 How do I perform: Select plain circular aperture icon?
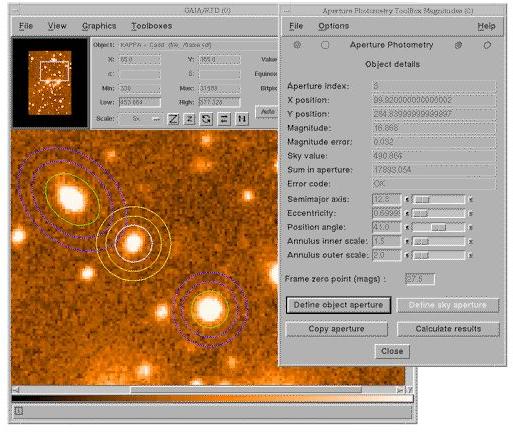point(325,45)
